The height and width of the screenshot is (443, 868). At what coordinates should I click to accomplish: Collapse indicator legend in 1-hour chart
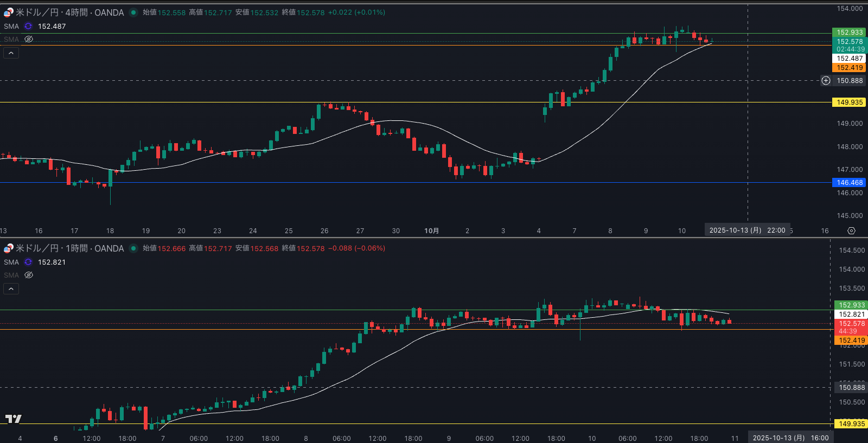tap(11, 288)
